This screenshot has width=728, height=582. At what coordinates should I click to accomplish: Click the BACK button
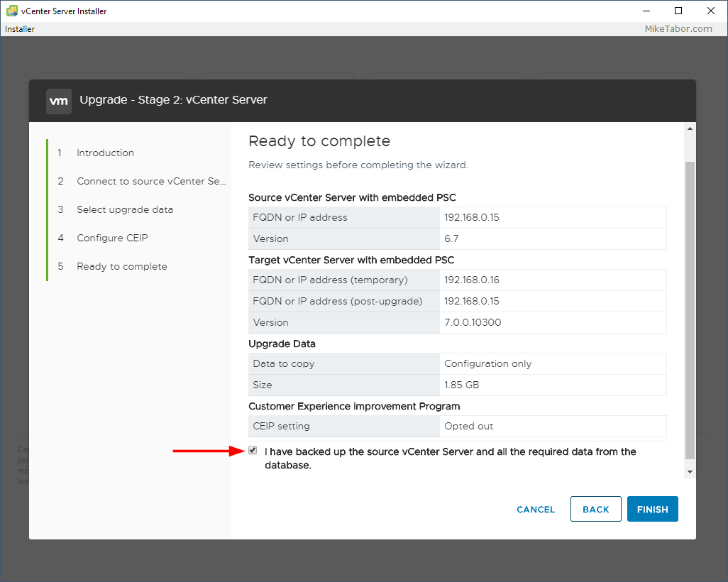(596, 509)
